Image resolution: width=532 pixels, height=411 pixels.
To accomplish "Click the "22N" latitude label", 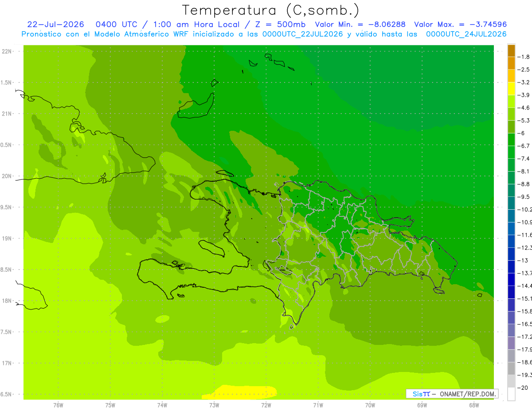I will [7, 51].
